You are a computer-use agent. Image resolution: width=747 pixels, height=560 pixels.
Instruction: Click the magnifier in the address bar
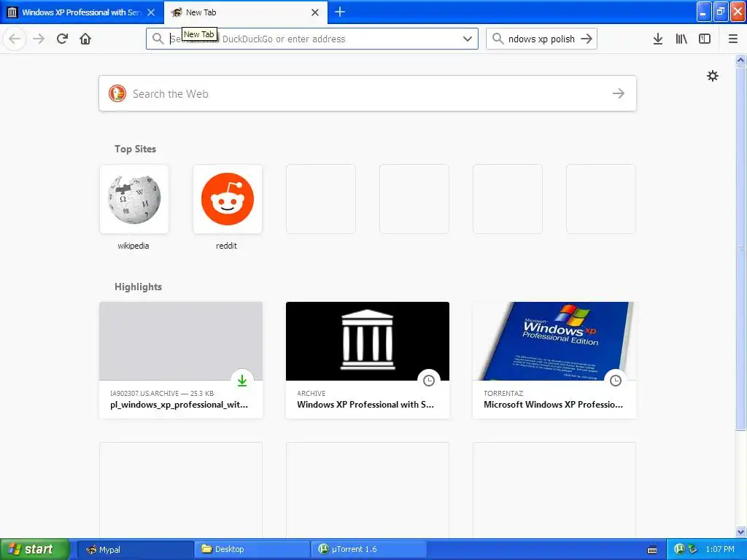pos(158,39)
